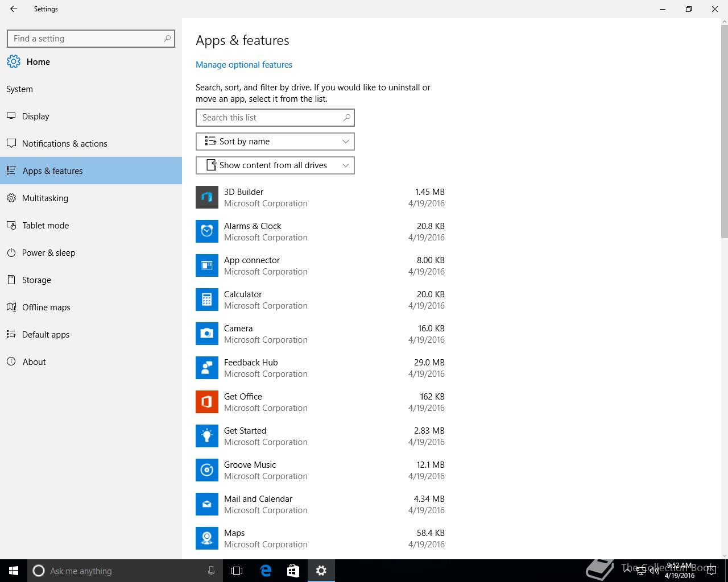This screenshot has width=728, height=582.
Task: Click the Feedback Hub icon
Action: point(207,368)
